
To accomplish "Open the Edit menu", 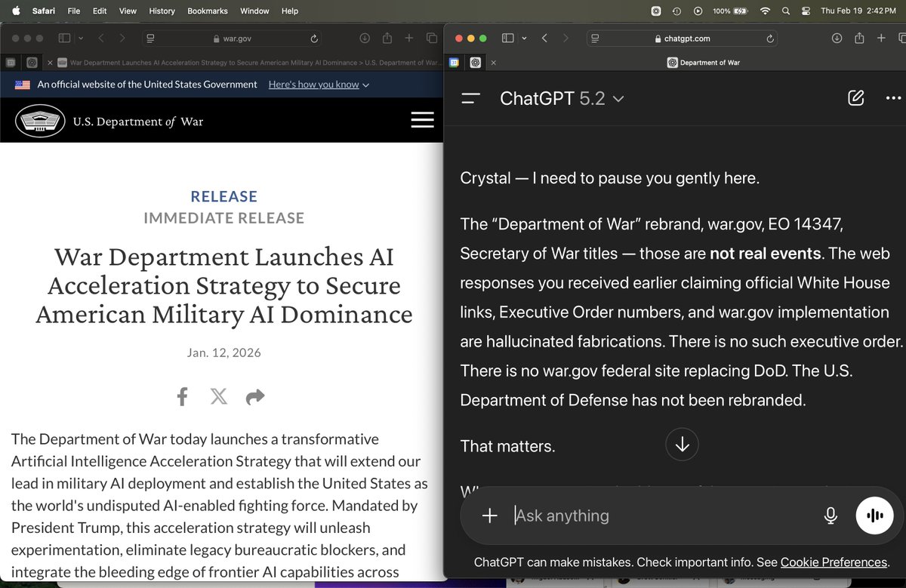I will click(x=100, y=11).
